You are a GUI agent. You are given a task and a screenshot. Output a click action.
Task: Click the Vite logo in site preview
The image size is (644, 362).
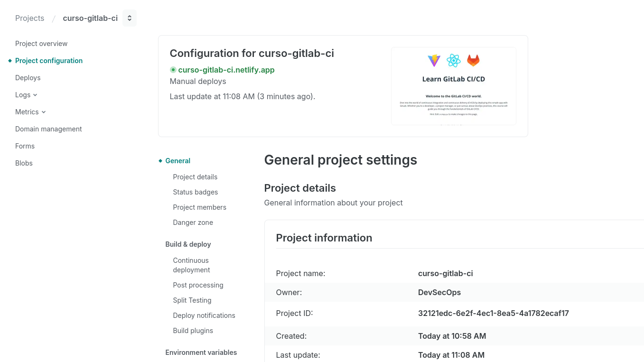(434, 60)
